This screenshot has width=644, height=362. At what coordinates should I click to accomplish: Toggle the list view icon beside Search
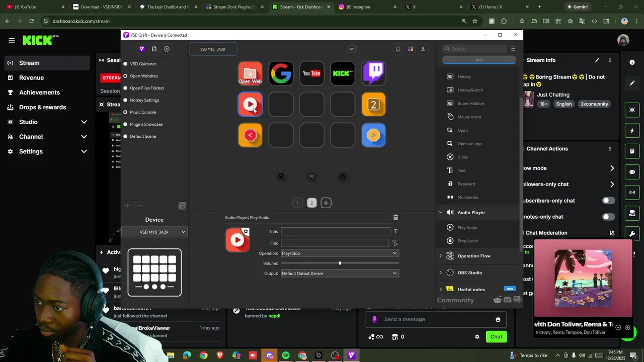[x=513, y=49]
